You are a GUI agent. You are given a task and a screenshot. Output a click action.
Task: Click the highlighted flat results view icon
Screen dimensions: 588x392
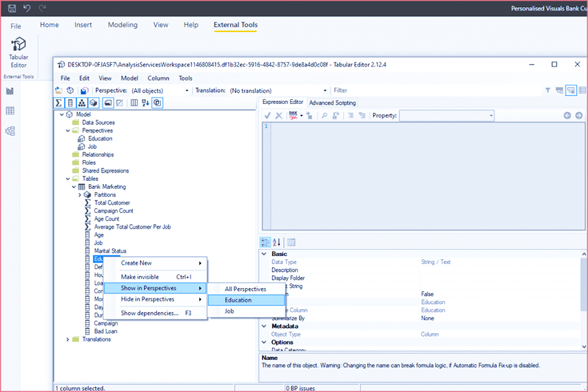(571, 90)
